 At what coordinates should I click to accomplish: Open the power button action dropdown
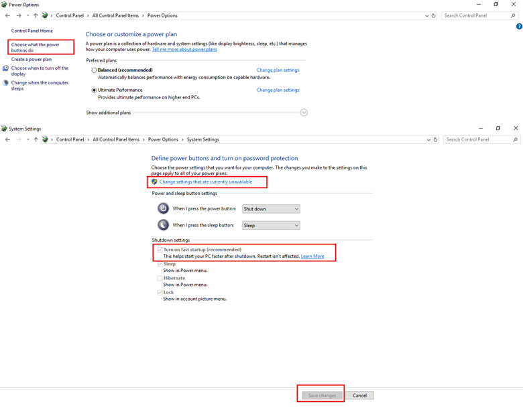point(271,209)
